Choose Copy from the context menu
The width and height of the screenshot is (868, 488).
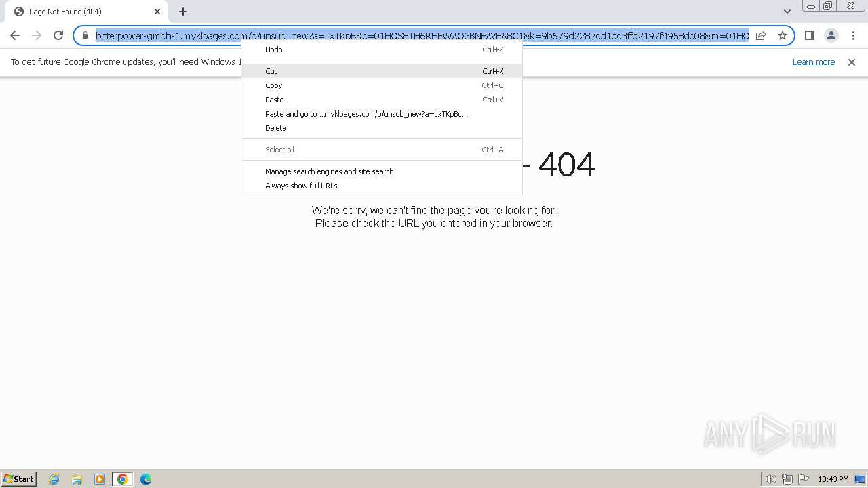click(382, 85)
